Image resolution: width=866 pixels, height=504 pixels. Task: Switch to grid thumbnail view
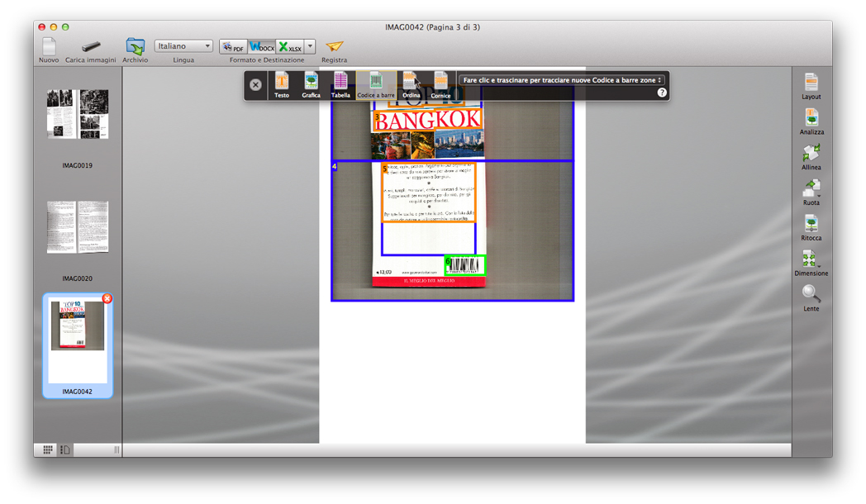click(x=48, y=450)
